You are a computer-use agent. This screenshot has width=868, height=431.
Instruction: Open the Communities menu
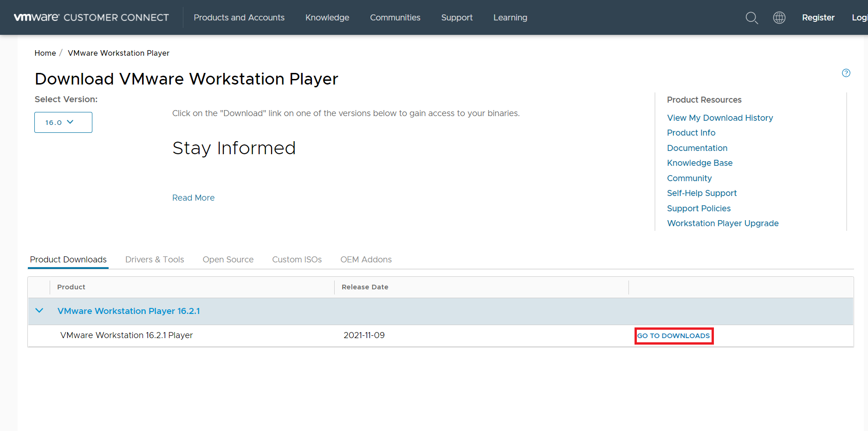pos(395,18)
